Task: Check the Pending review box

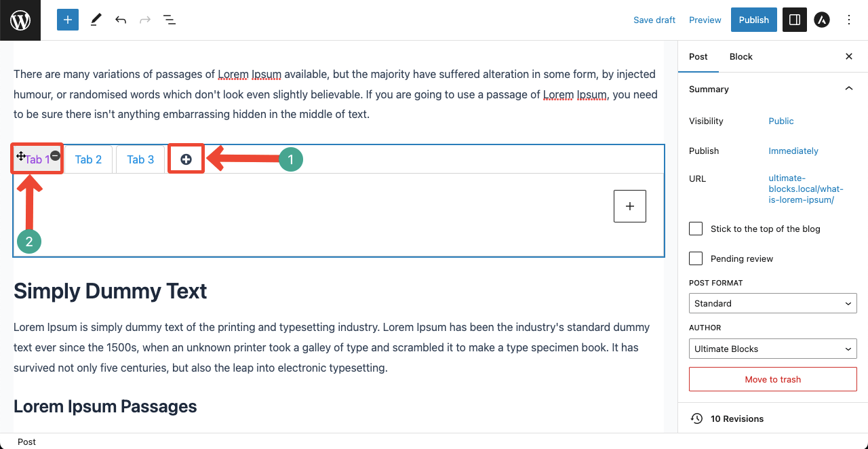Action: click(x=696, y=258)
